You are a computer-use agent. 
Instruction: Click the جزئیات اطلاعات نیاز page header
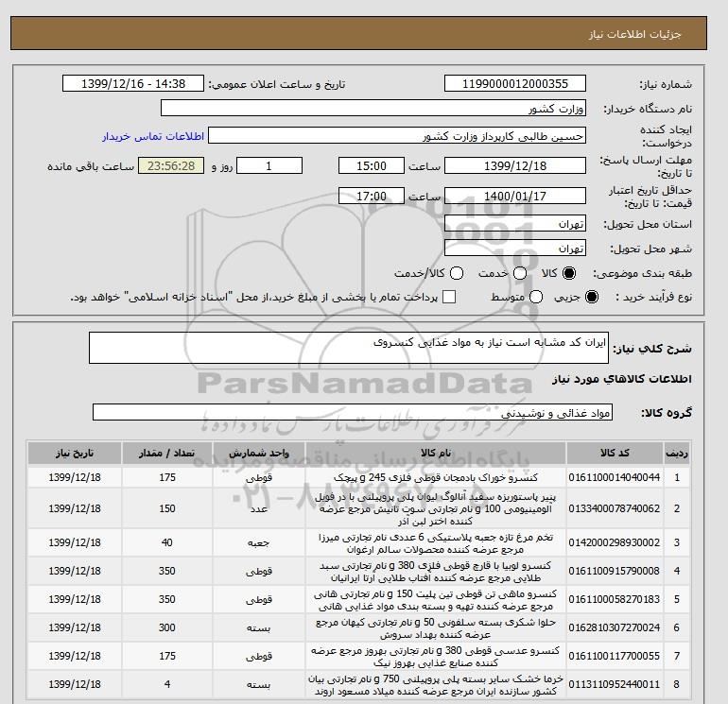tap(634, 34)
